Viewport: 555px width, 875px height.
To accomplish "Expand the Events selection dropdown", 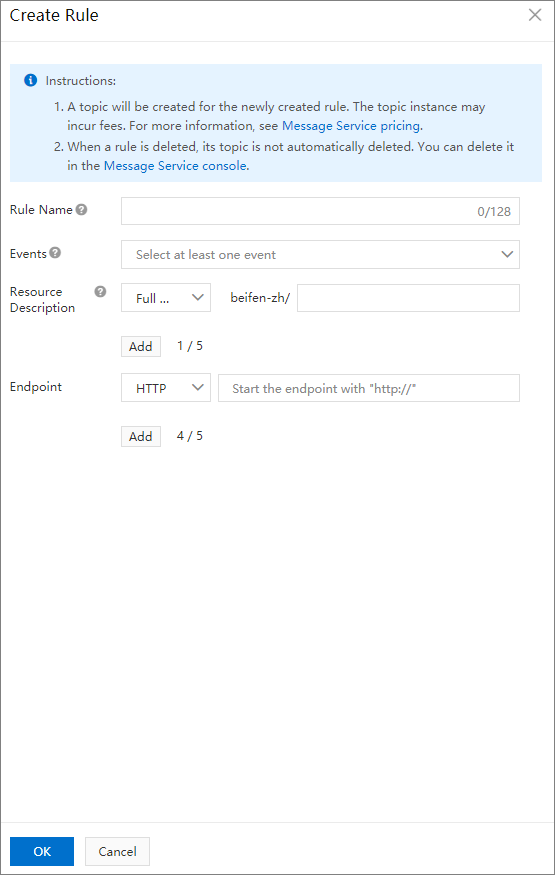I will [x=320, y=254].
